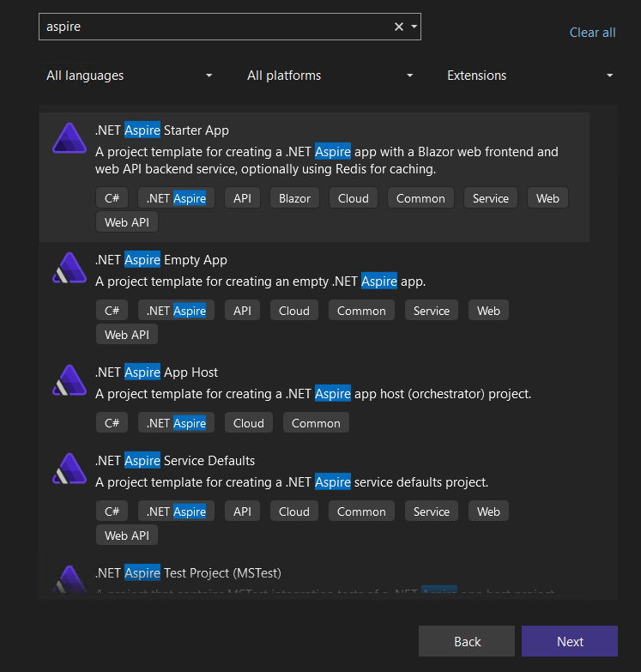This screenshot has width=641, height=672.
Task: Click Common tag on Starter App
Action: [x=420, y=198]
